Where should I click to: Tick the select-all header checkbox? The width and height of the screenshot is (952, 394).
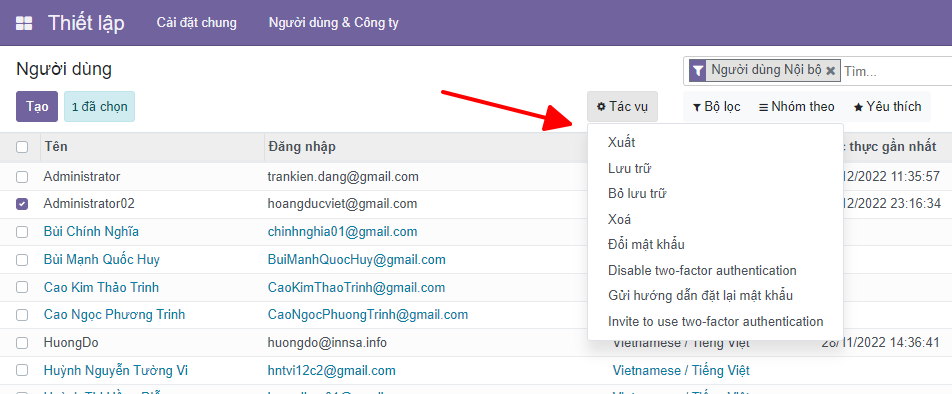pyautogui.click(x=22, y=147)
